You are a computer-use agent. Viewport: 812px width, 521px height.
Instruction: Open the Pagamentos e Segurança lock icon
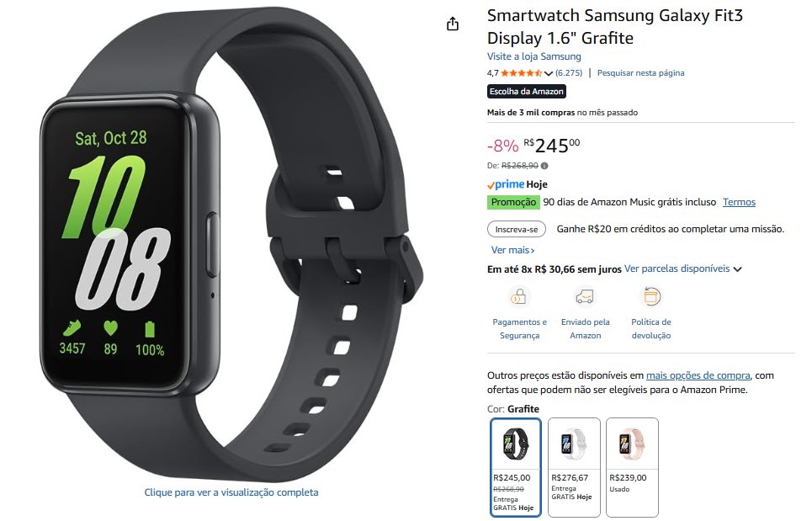pyautogui.click(x=519, y=296)
